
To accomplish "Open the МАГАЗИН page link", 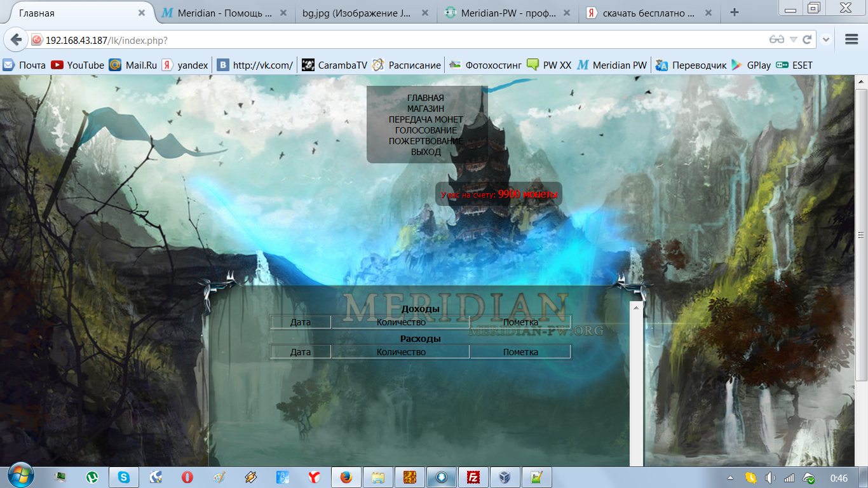I will coord(426,109).
